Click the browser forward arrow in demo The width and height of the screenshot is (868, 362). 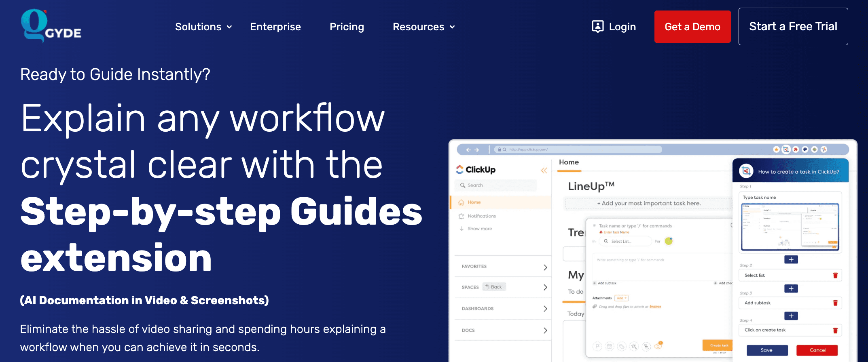(477, 150)
